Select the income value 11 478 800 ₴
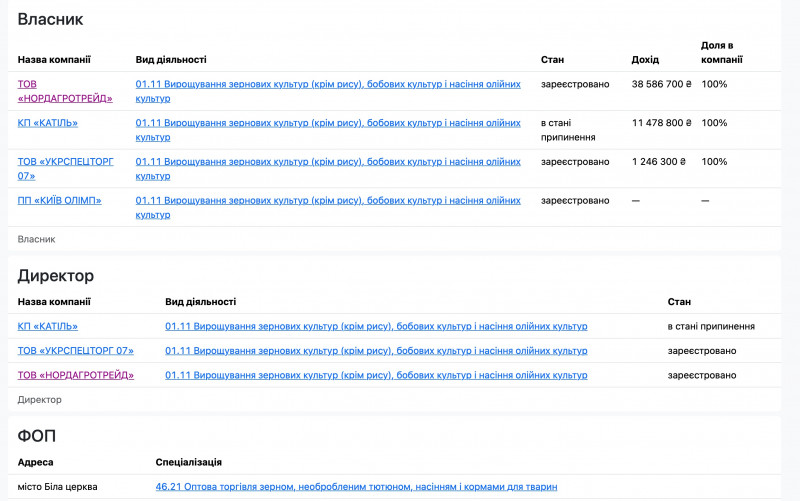Screen dimensions: 800x501 tap(661, 123)
